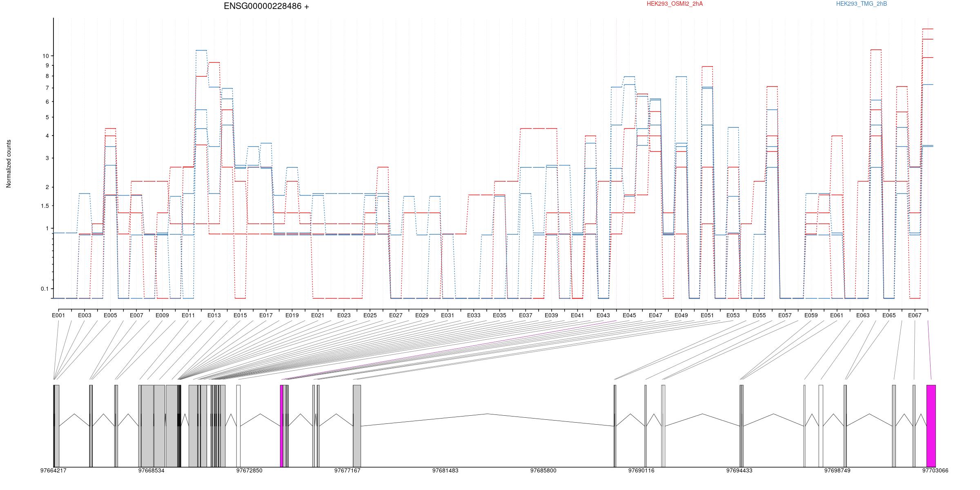Click the E029 exon label

422,316
